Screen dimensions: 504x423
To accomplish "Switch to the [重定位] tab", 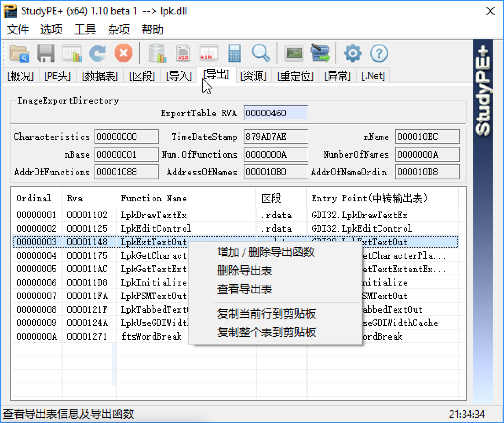I will 295,76.
